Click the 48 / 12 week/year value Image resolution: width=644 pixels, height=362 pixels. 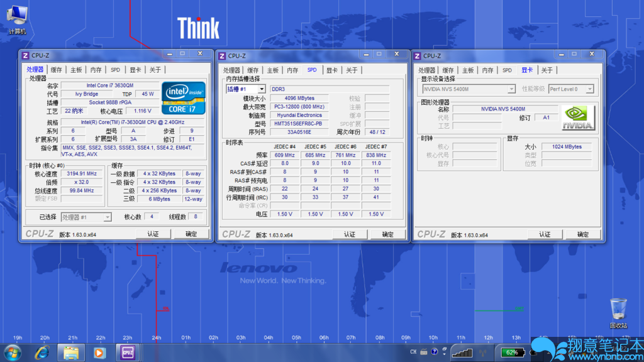pos(377,132)
